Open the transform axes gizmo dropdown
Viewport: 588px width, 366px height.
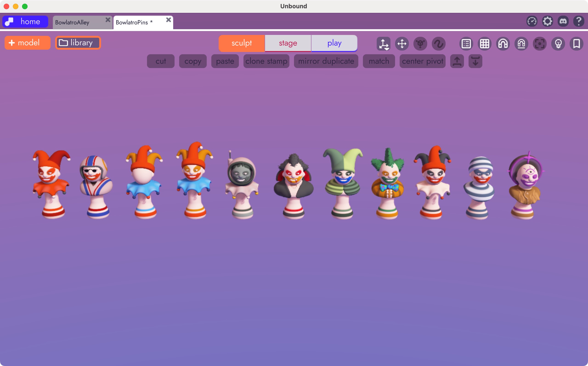[383, 44]
